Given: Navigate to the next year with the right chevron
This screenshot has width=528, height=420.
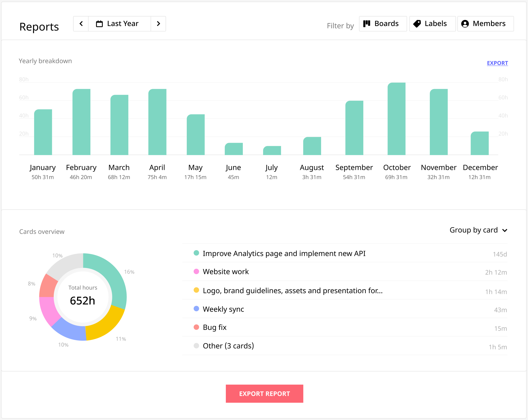Looking at the screenshot, I should point(159,24).
